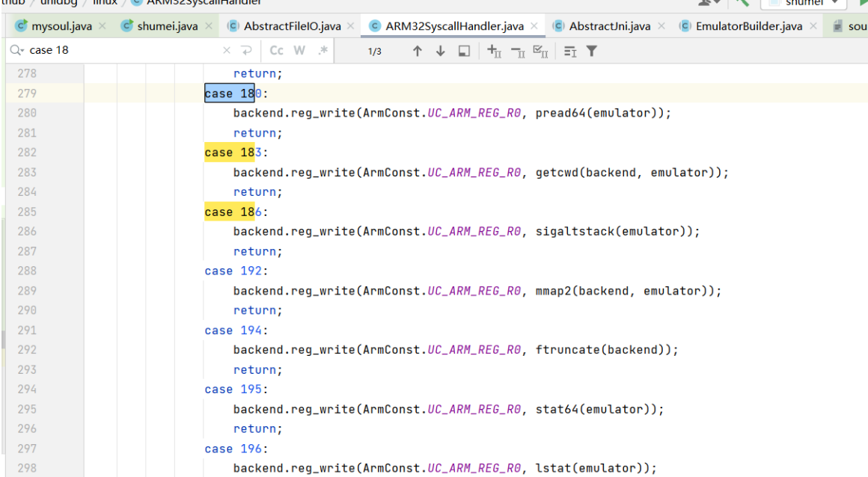This screenshot has width=868, height=477.
Task: Toggle Words (W) search option
Action: [x=299, y=50]
